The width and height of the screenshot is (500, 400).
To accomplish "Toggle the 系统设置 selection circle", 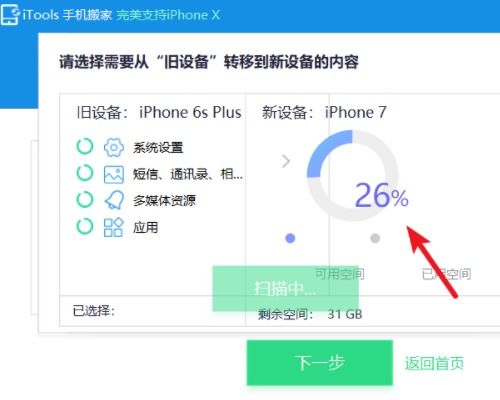I will click(85, 146).
